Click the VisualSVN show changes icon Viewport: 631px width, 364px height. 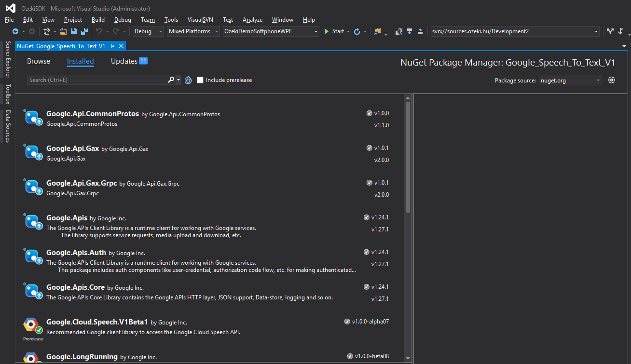(x=399, y=31)
